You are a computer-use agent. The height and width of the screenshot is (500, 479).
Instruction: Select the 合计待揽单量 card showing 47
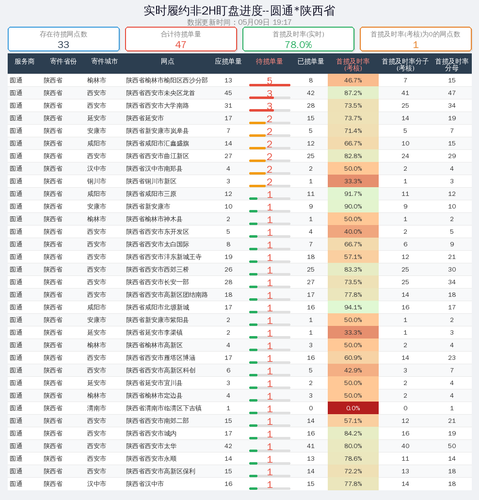point(181,39)
